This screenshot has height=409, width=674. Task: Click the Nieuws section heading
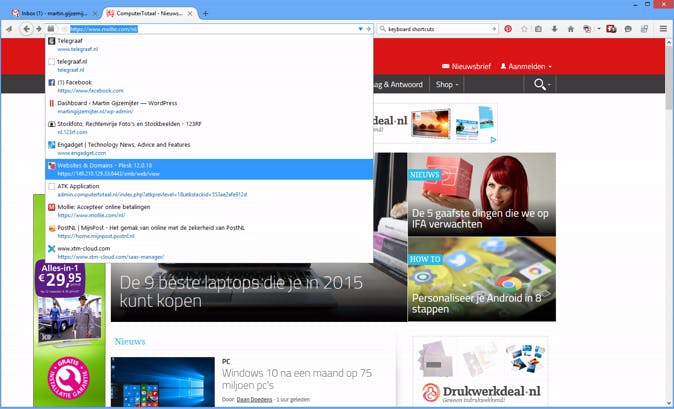[130, 341]
